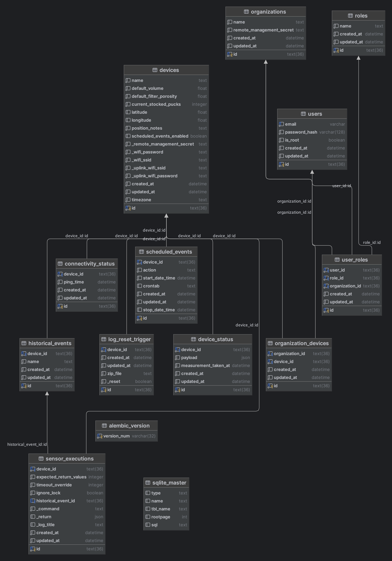Click the historical_event_id:id relationship label
This screenshot has height=561, width=392.
[x=27, y=444]
